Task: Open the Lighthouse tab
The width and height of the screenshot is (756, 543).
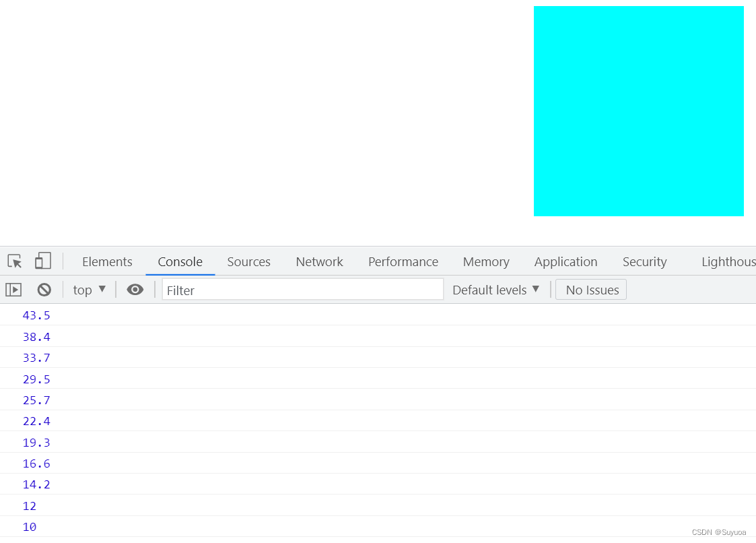Action: point(728,261)
